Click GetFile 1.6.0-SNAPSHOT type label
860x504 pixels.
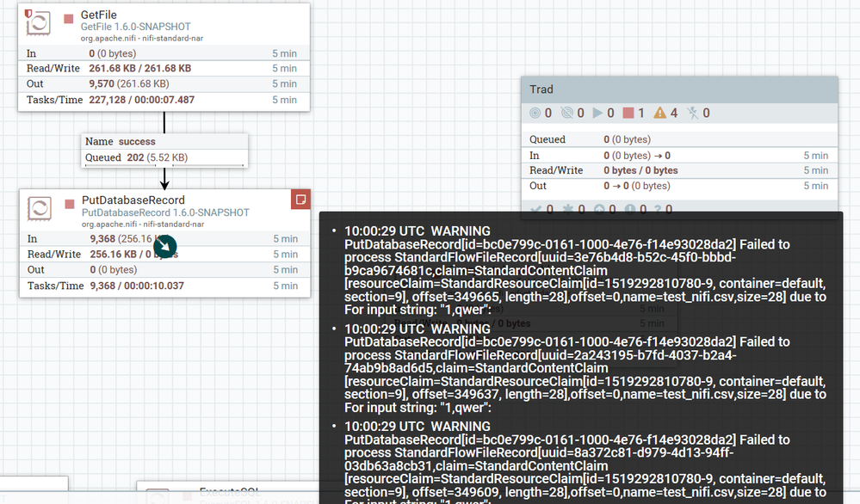coord(135,27)
